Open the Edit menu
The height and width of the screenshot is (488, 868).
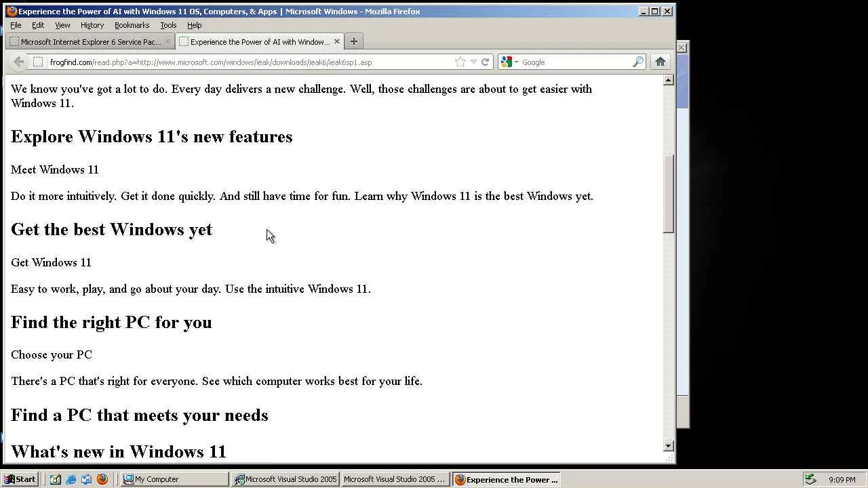click(x=38, y=25)
